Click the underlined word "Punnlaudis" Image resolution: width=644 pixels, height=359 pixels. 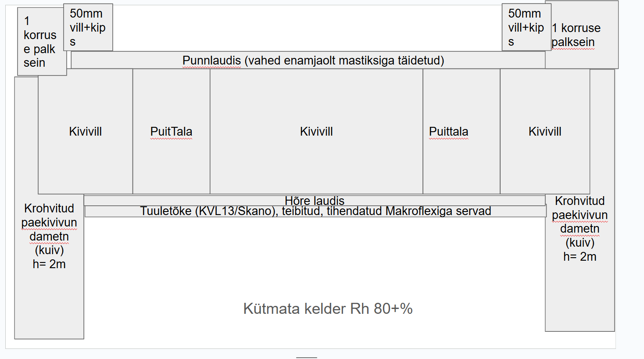[x=211, y=61]
